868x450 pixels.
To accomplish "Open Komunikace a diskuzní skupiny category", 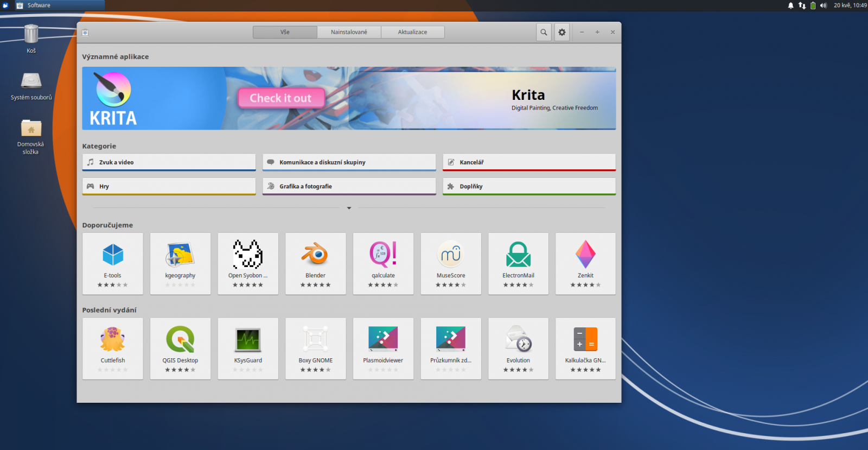I will point(349,162).
